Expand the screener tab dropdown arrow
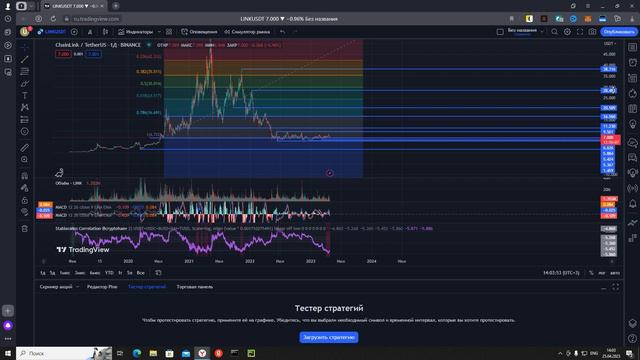The image size is (640, 360). coord(78,287)
